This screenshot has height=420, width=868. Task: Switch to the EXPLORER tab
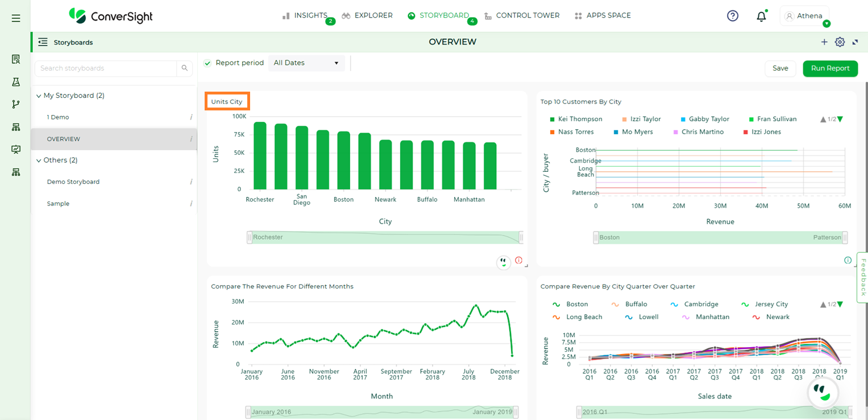[x=367, y=15]
